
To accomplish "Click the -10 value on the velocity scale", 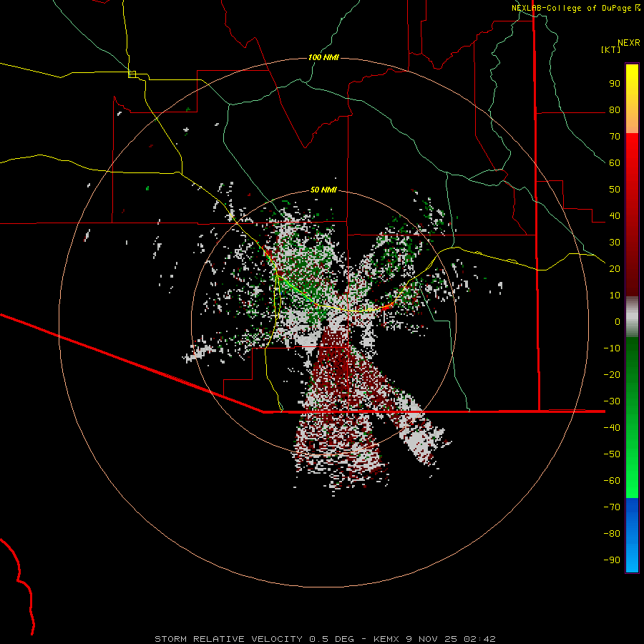I will click(612, 348).
